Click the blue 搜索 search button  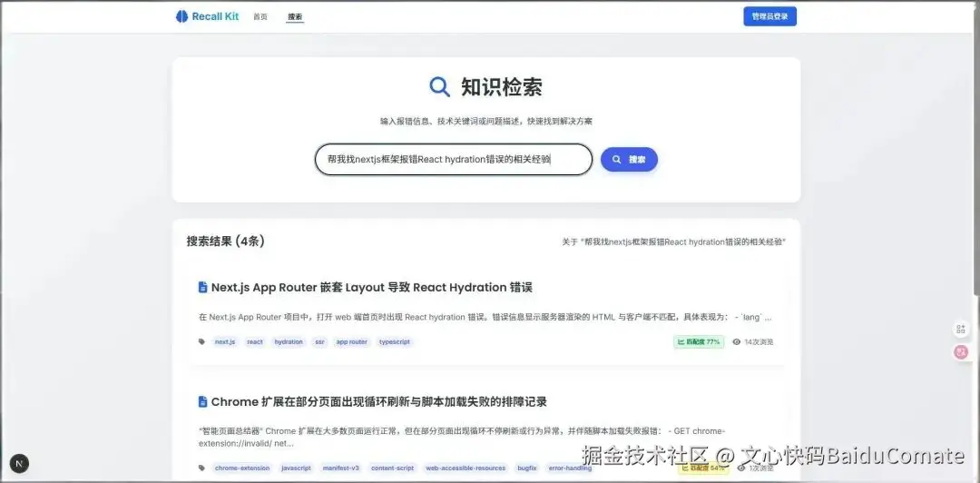pyautogui.click(x=629, y=160)
